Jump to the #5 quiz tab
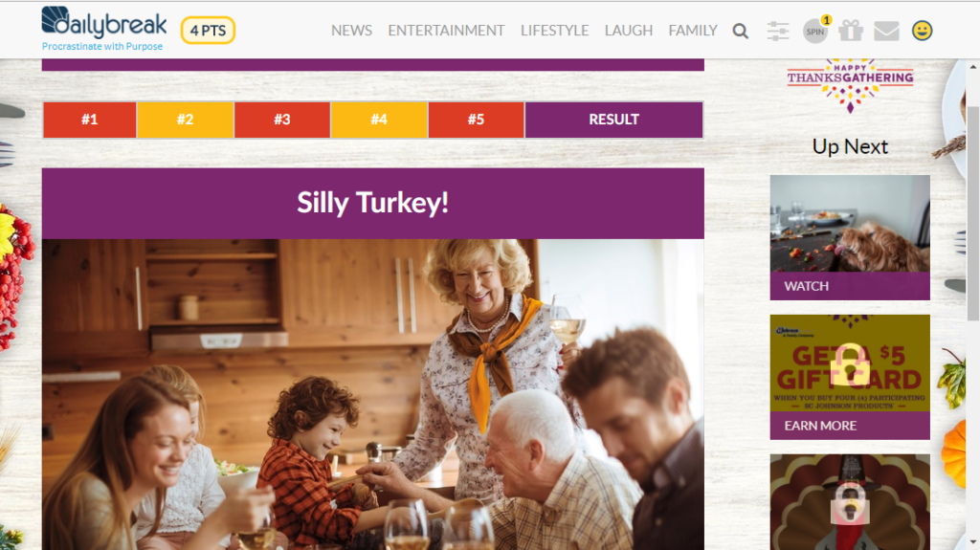Image resolution: width=980 pixels, height=550 pixels. [477, 120]
